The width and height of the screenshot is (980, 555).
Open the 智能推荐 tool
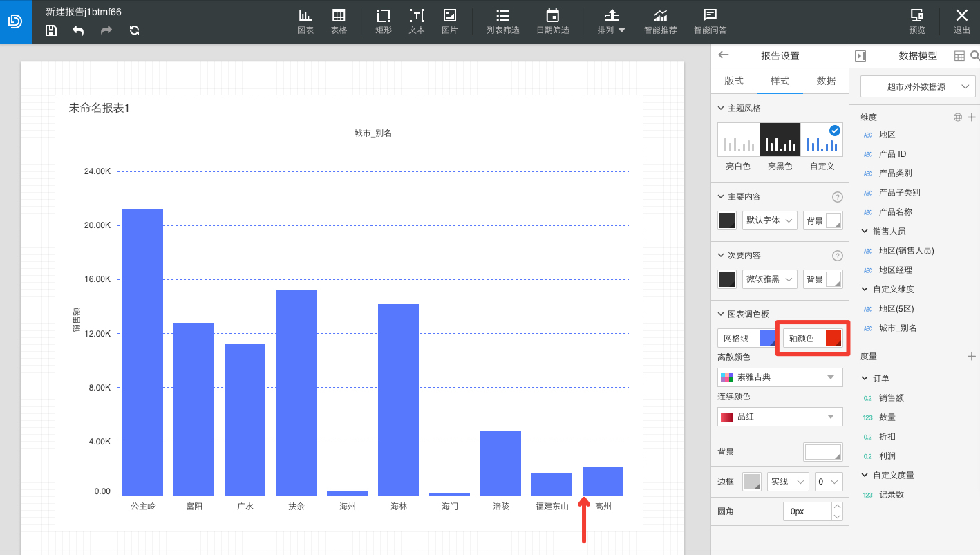[661, 21]
